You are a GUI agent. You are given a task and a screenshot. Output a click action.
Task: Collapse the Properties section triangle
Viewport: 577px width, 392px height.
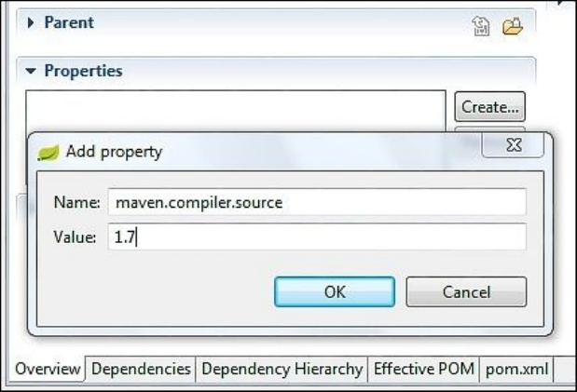[31, 71]
